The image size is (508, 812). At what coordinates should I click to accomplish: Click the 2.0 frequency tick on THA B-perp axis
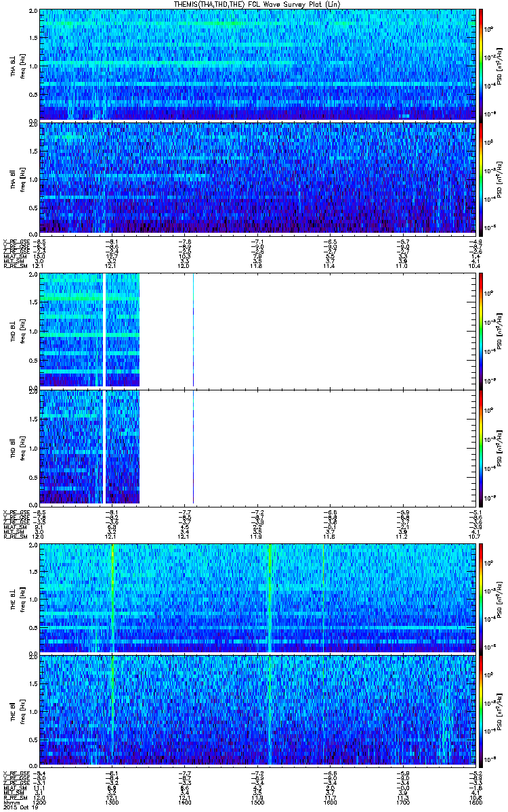point(33,12)
